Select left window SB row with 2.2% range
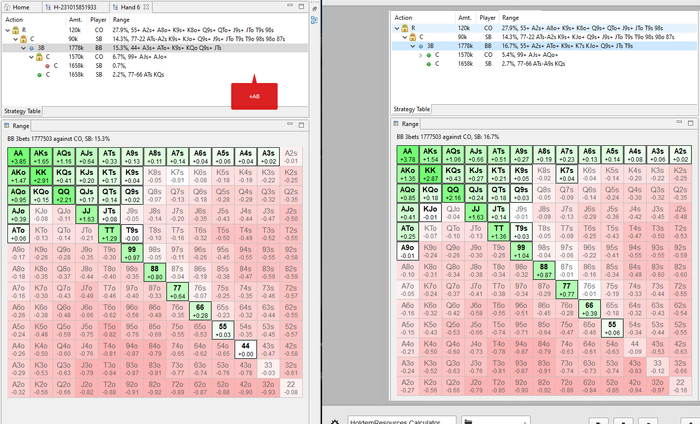 click(x=155, y=75)
